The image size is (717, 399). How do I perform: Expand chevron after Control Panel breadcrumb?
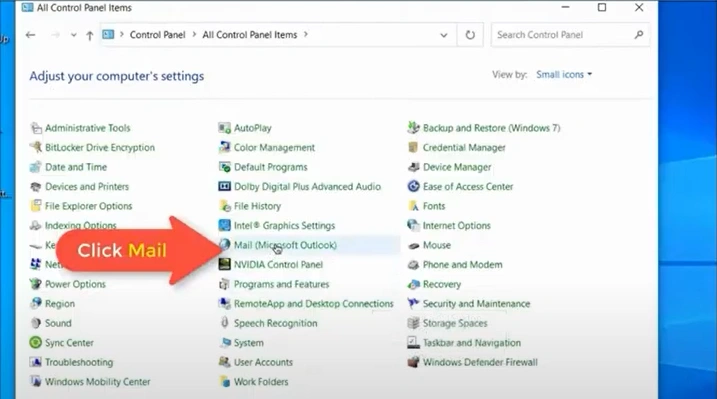(194, 34)
